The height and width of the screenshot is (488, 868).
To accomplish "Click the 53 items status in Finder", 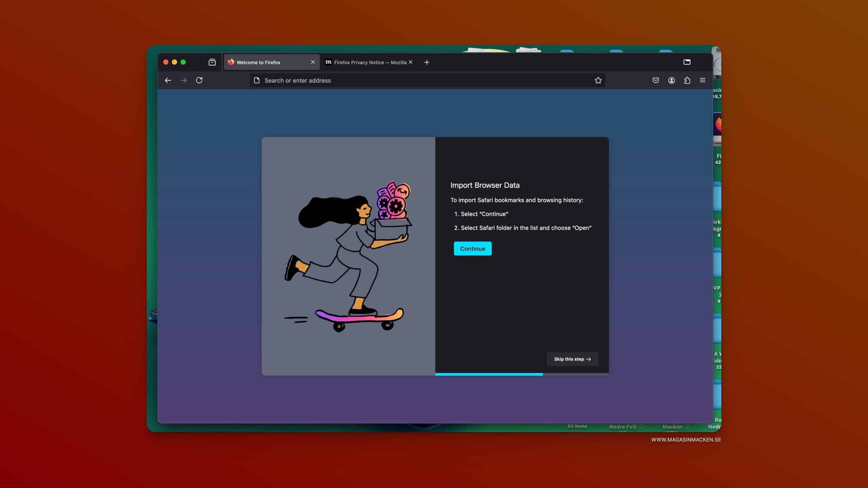I will click(577, 426).
